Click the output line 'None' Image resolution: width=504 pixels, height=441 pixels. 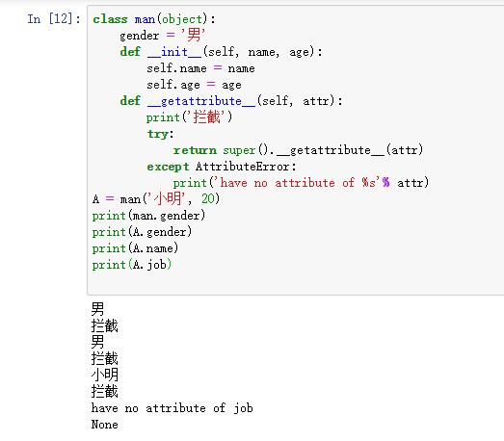click(x=104, y=425)
